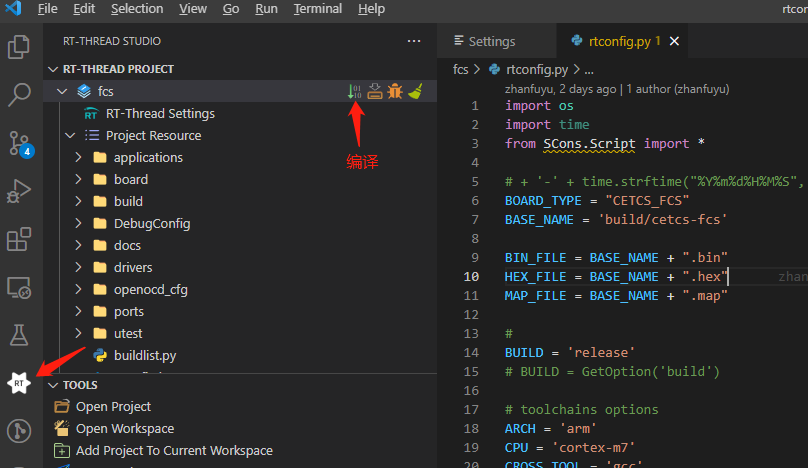808x468 pixels.
Task: Click Add Project To Current Workspace icon
Action: click(x=62, y=450)
